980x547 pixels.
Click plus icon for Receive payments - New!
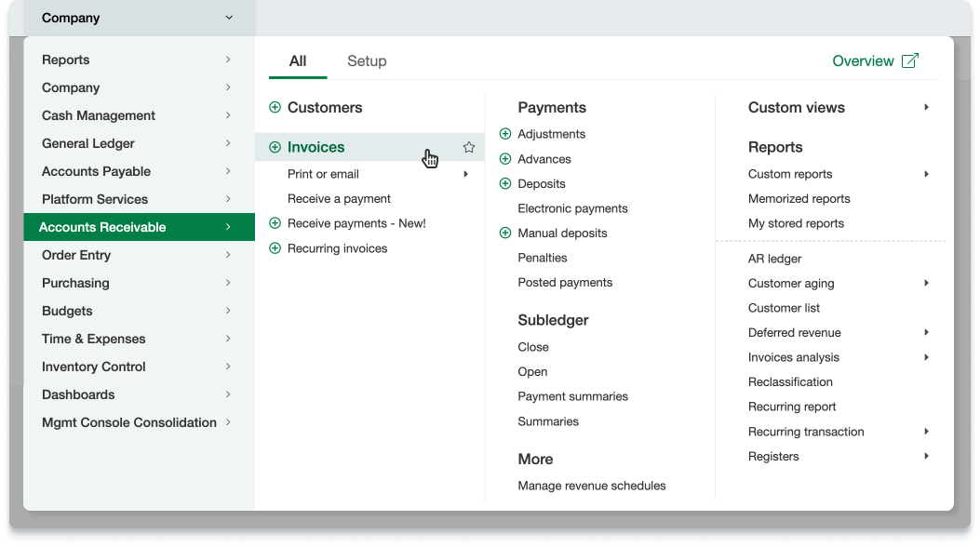coord(275,223)
